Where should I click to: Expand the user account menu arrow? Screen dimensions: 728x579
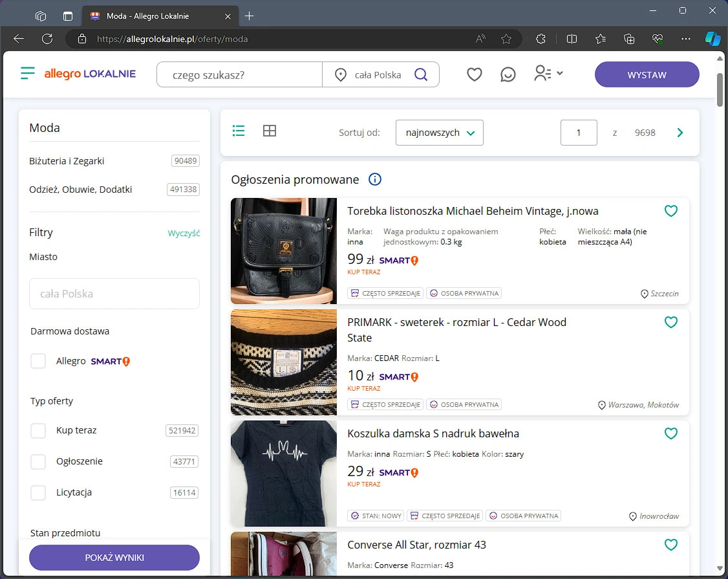[x=560, y=73]
